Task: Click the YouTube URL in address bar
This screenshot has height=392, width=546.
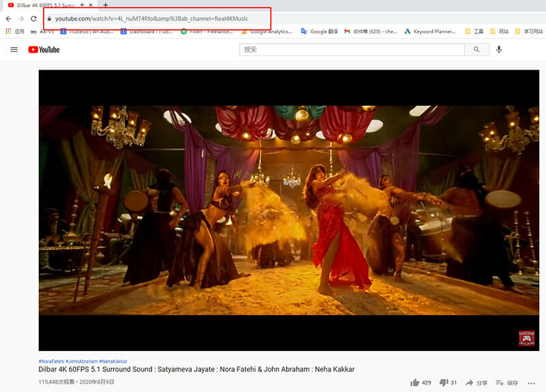Action: (152, 19)
